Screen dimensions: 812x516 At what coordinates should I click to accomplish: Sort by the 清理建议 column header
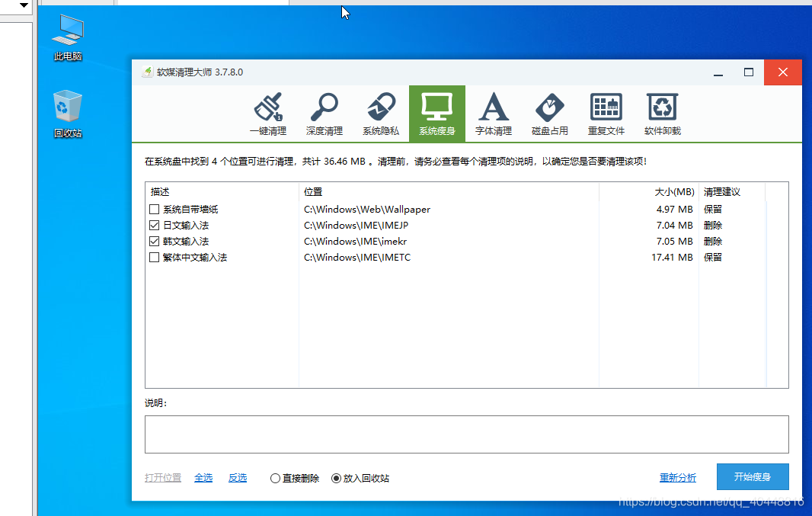tap(732, 191)
